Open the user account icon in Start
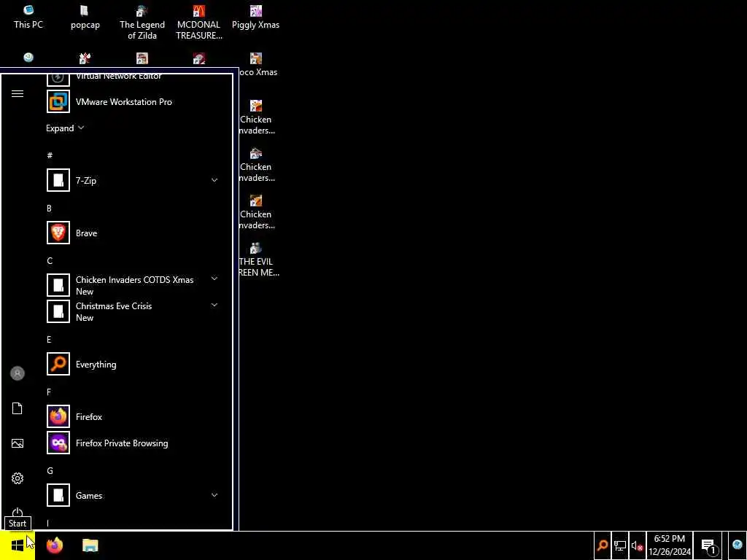The image size is (747, 560). tap(18, 373)
